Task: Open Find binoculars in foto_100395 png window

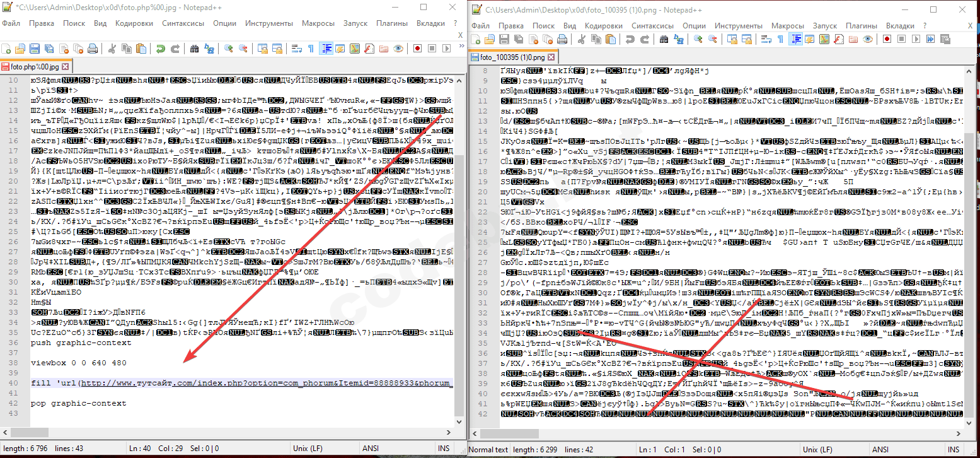Action: (x=664, y=39)
